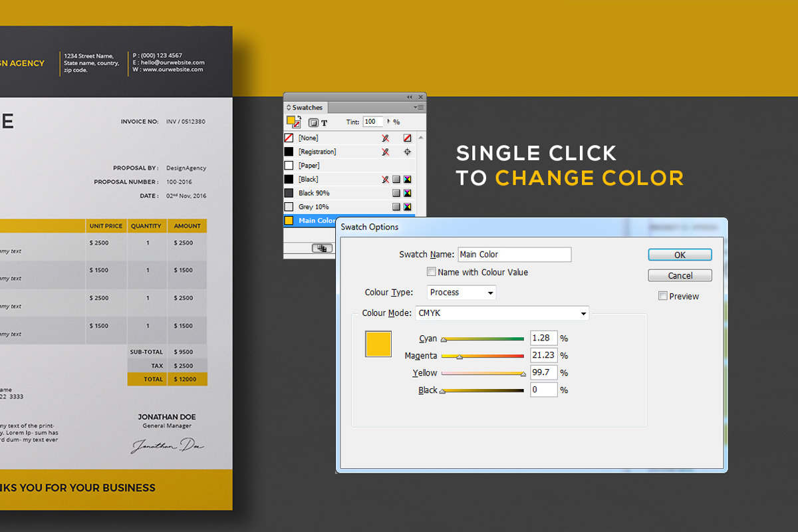Enable Name with Colour Value checkbox
The width and height of the screenshot is (798, 532).
coord(432,272)
